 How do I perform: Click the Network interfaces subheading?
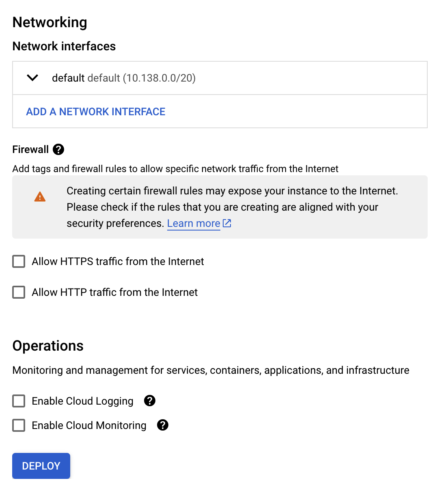(x=64, y=46)
